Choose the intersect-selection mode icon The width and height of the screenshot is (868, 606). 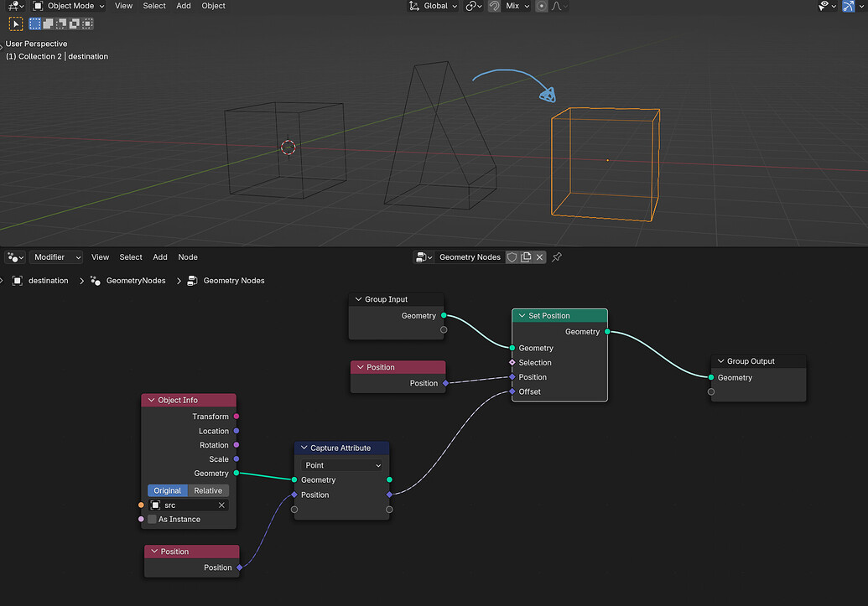point(87,23)
